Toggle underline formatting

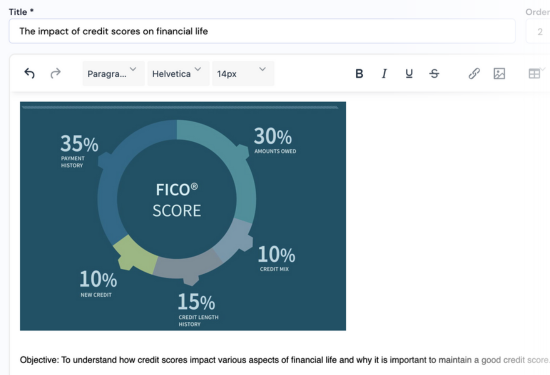(x=409, y=74)
